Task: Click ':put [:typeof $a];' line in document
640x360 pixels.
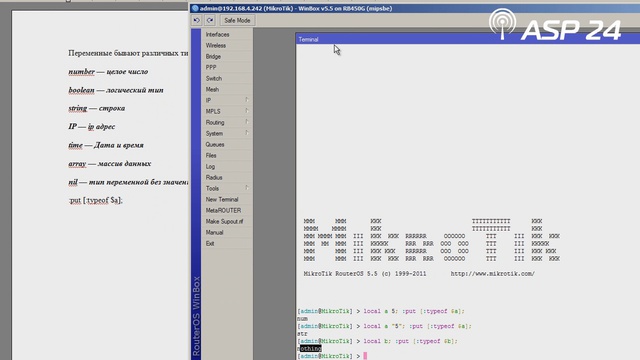Action: click(96, 200)
